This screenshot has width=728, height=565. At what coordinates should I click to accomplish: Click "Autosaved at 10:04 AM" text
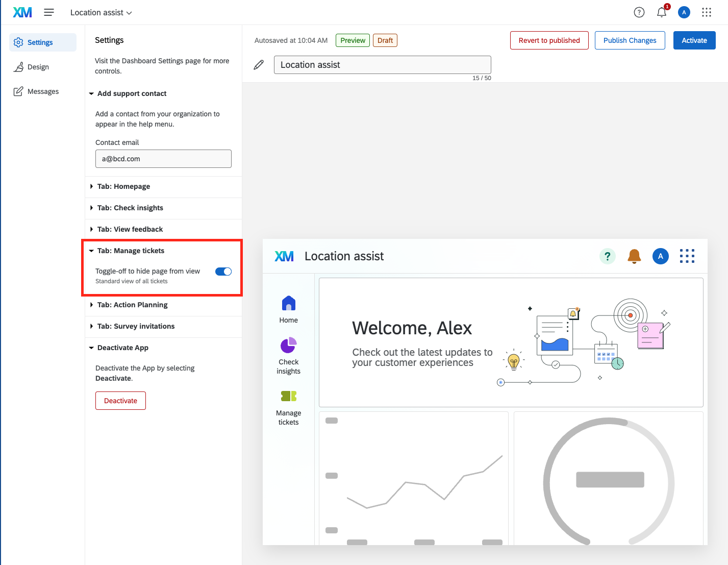(291, 40)
